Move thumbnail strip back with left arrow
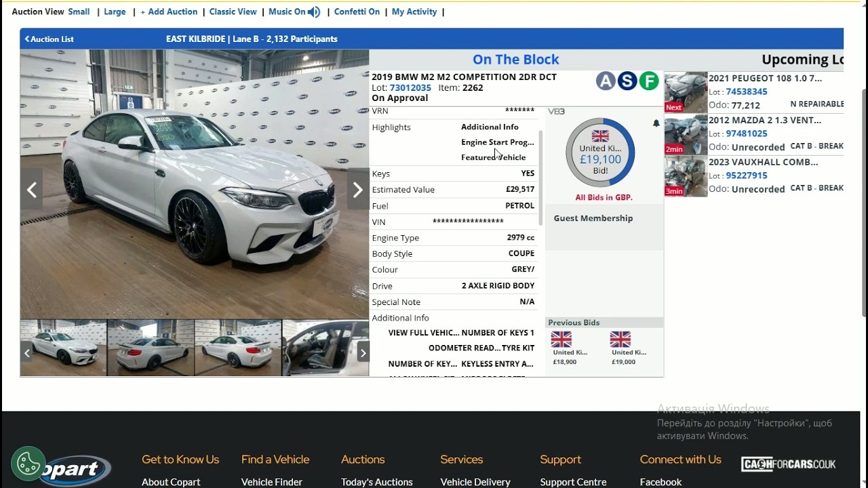This screenshot has height=488, width=868. (27, 352)
